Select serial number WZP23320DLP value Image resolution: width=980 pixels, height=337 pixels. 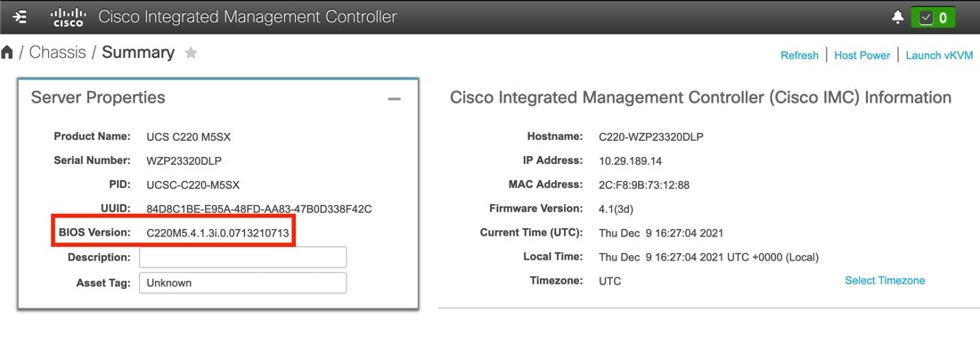point(184,160)
